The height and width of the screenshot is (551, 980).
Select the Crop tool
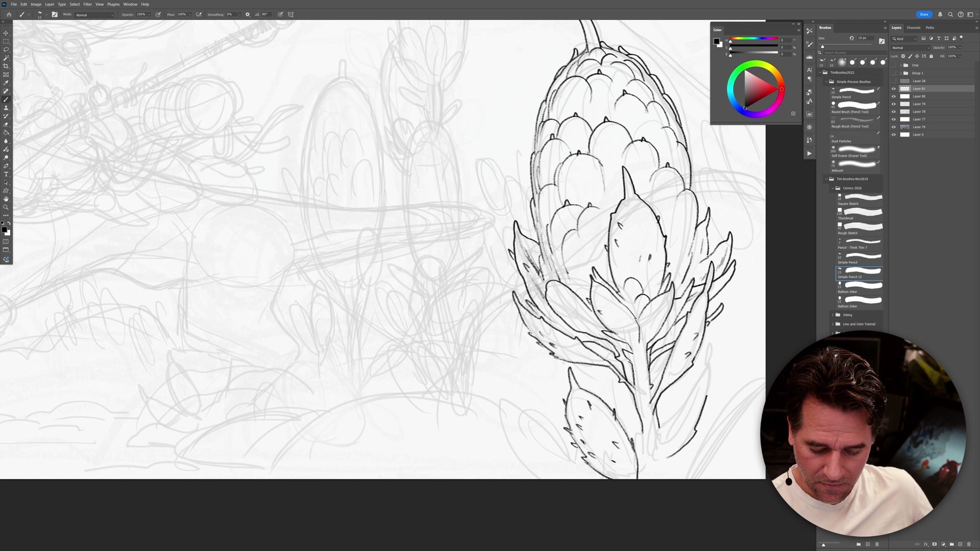tap(6, 66)
